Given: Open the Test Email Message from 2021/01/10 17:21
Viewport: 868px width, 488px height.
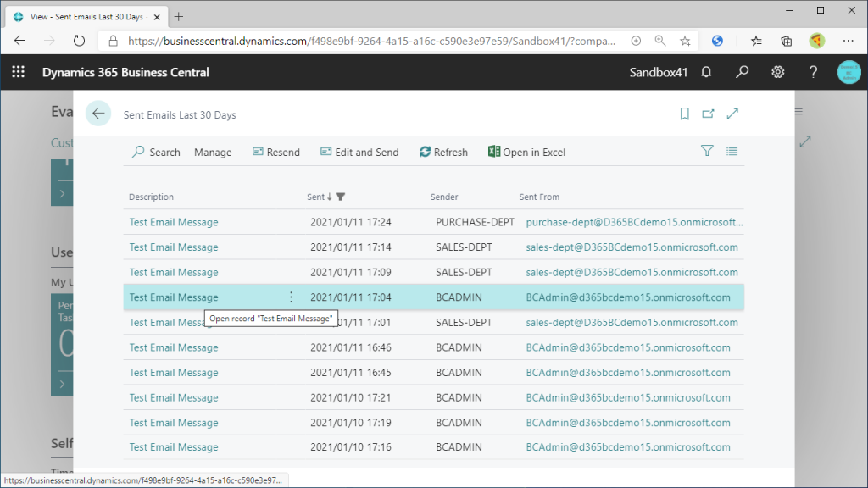Looking at the screenshot, I should coord(174,398).
